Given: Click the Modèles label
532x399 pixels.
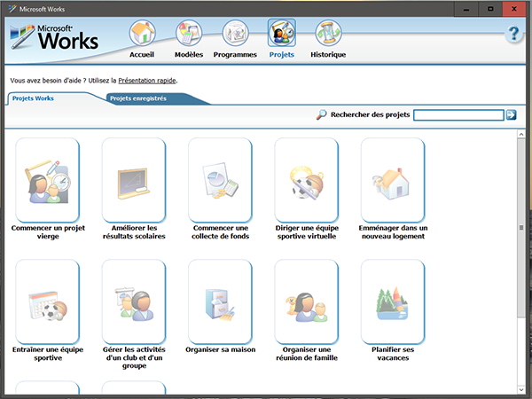Looking at the screenshot, I should [x=189, y=55].
